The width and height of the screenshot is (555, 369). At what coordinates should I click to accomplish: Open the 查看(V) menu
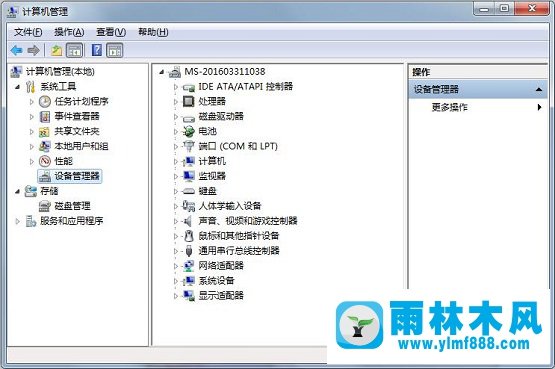pyautogui.click(x=111, y=32)
